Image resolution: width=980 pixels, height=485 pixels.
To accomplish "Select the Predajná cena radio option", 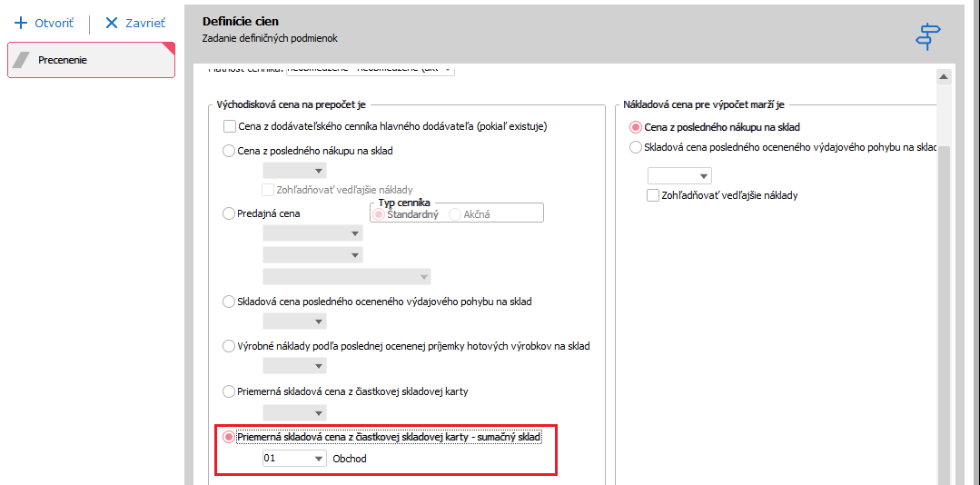I will pyautogui.click(x=229, y=213).
